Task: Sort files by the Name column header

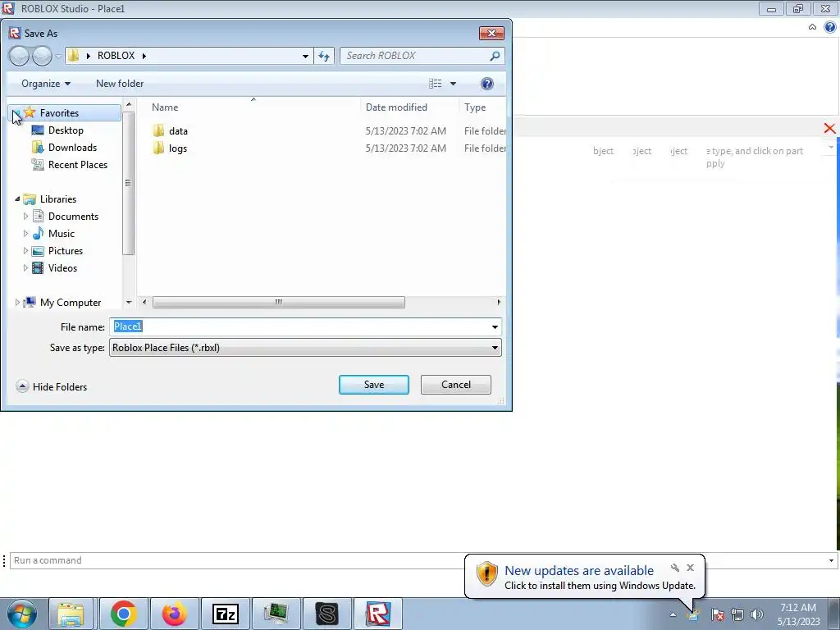Action: click(253, 107)
